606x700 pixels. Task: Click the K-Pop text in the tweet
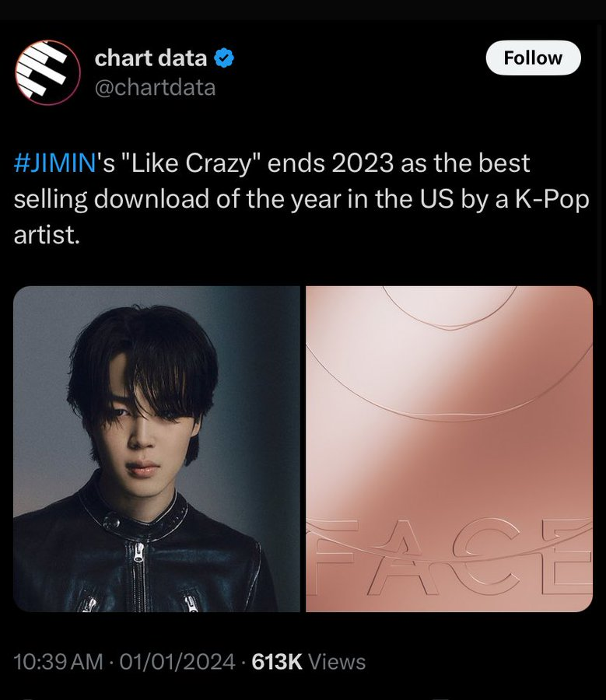[552, 199]
